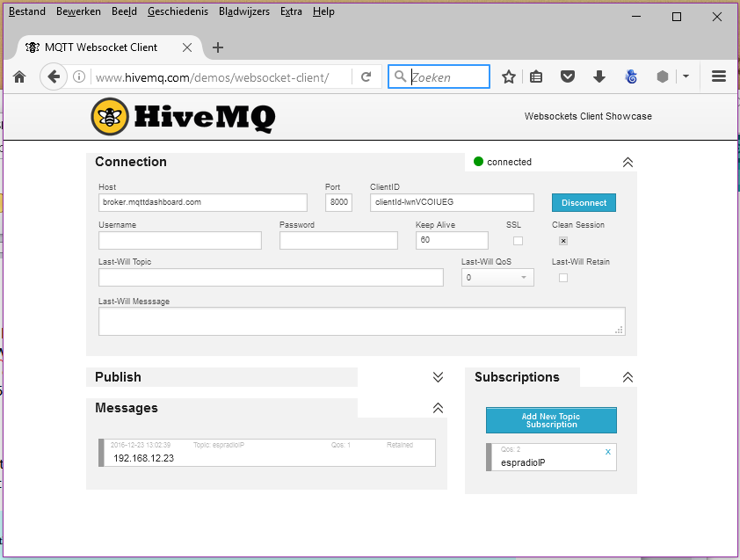Image resolution: width=740 pixels, height=560 pixels.
Task: Click the gray hexagon extension icon
Action: (x=663, y=76)
